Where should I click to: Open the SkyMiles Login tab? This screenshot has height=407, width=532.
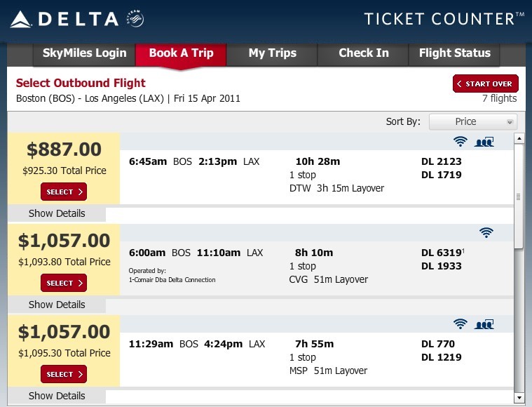tap(84, 53)
